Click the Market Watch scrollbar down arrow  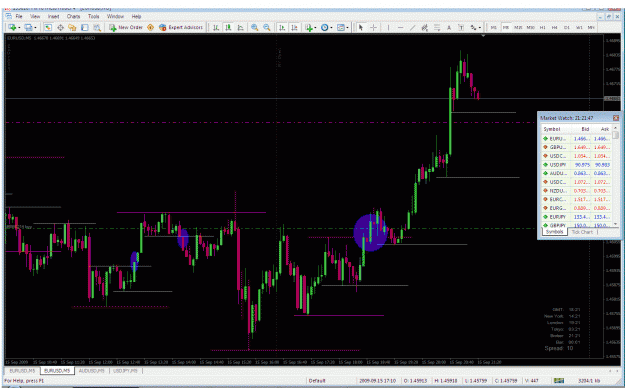pos(615,224)
